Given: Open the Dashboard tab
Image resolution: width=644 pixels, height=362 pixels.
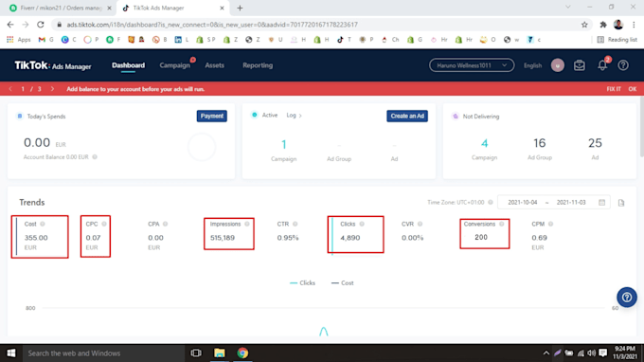Looking at the screenshot, I should coord(128,65).
